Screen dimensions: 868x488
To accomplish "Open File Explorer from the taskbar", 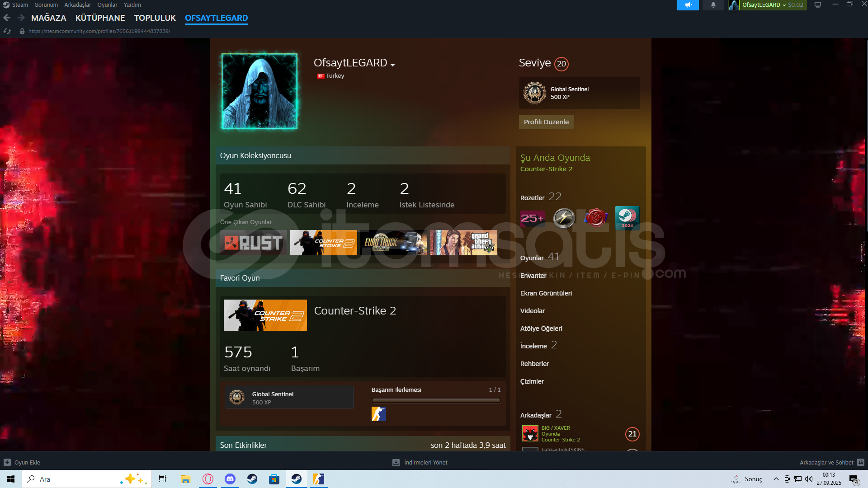I will 185,479.
